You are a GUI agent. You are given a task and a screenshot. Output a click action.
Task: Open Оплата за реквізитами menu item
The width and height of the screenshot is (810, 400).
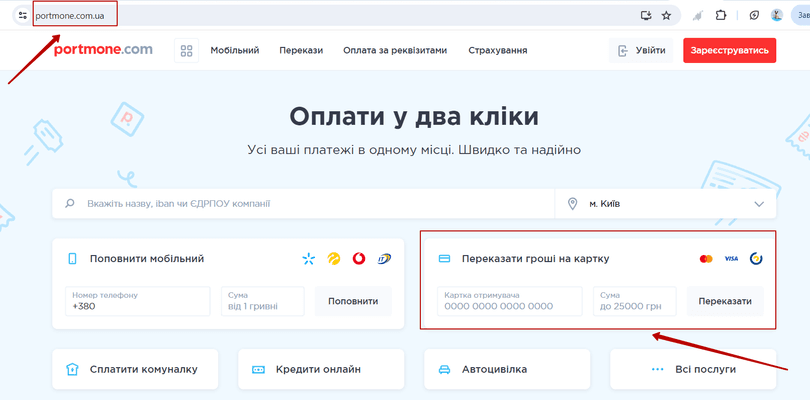tap(395, 51)
